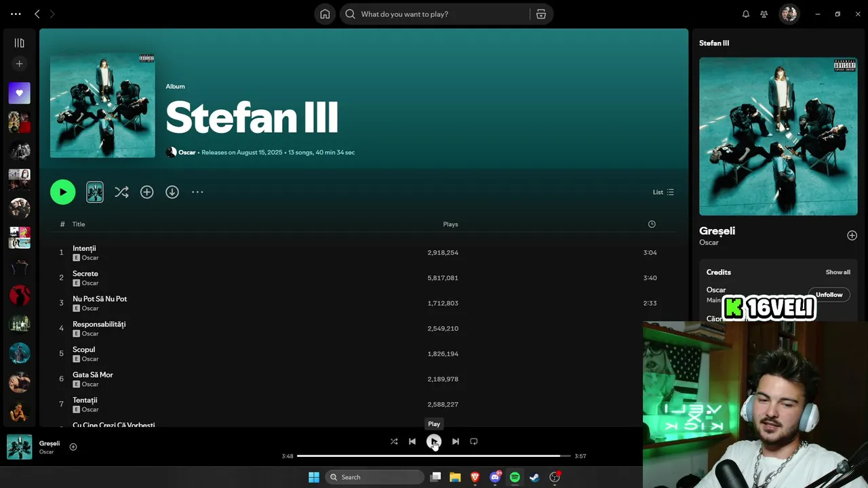
Task: Skip to the next track
Action: click(x=456, y=441)
